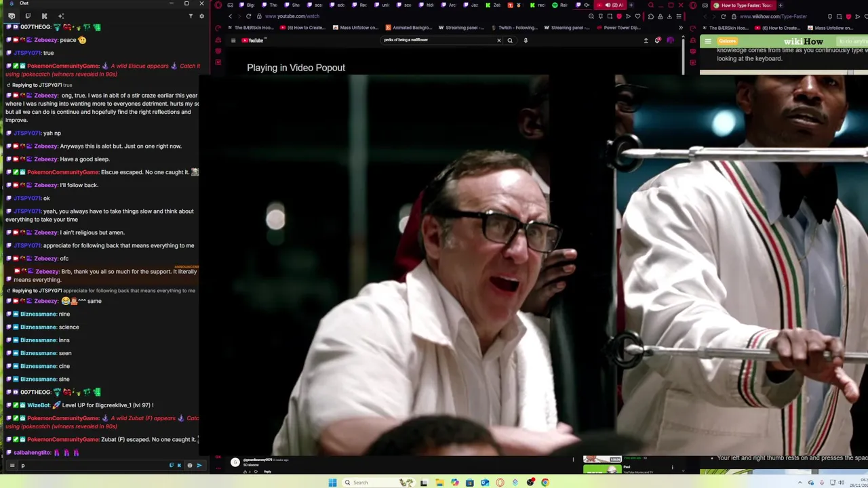Expand bookmarks overflow chevron in YouTube window

coord(680,28)
